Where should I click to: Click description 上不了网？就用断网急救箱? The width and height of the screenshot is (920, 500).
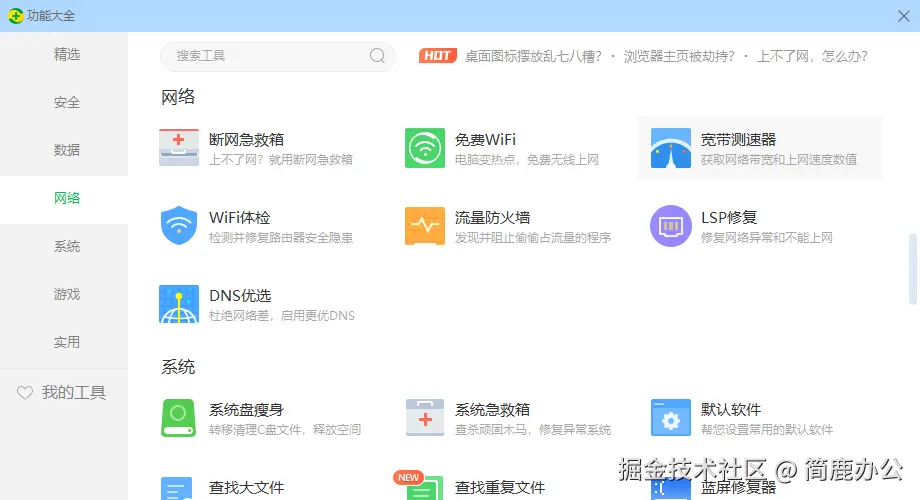(281, 160)
